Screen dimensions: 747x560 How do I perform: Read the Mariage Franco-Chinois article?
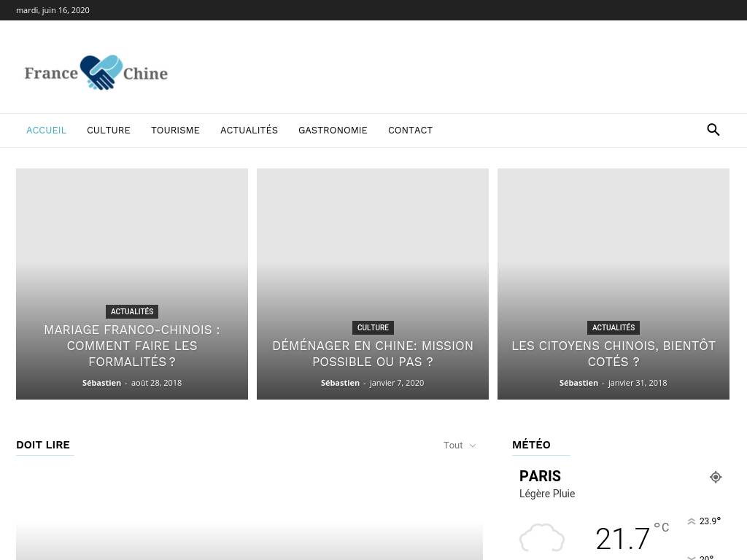point(132,346)
